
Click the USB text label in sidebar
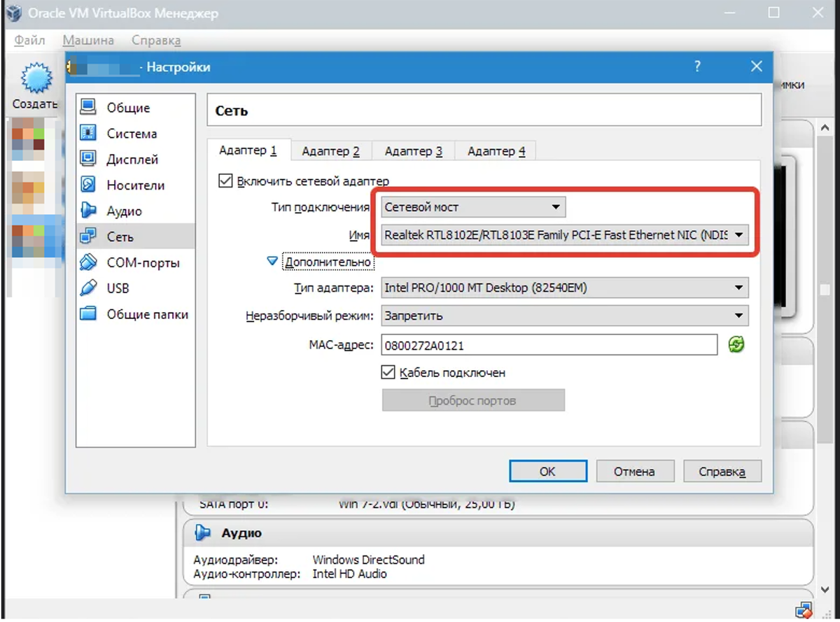(x=118, y=288)
